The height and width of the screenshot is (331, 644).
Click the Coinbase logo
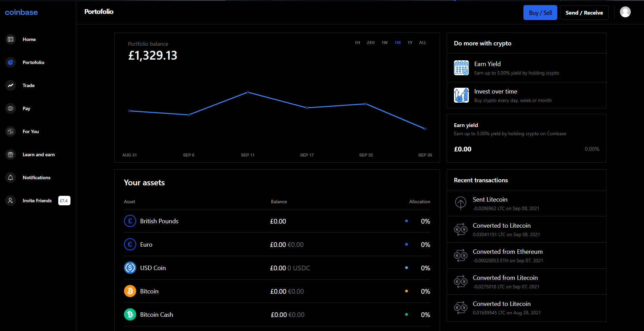coord(21,12)
